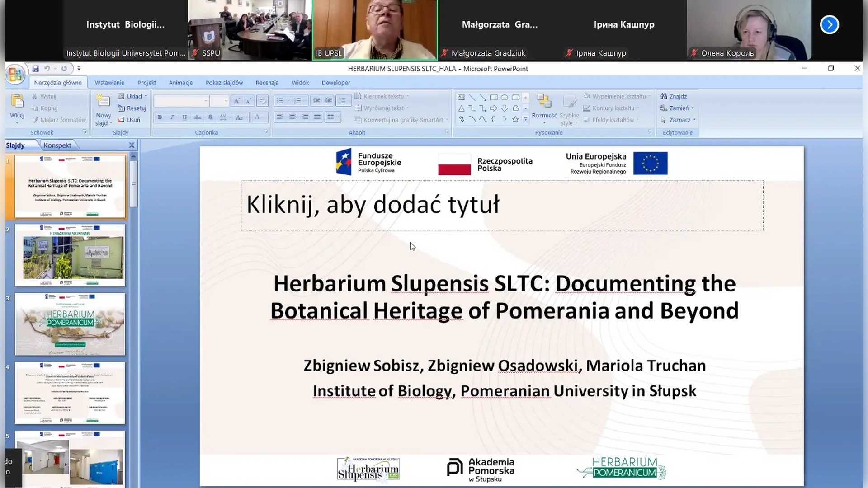
Task: Open Kontury kształtu outline color menu
Action: click(611, 108)
